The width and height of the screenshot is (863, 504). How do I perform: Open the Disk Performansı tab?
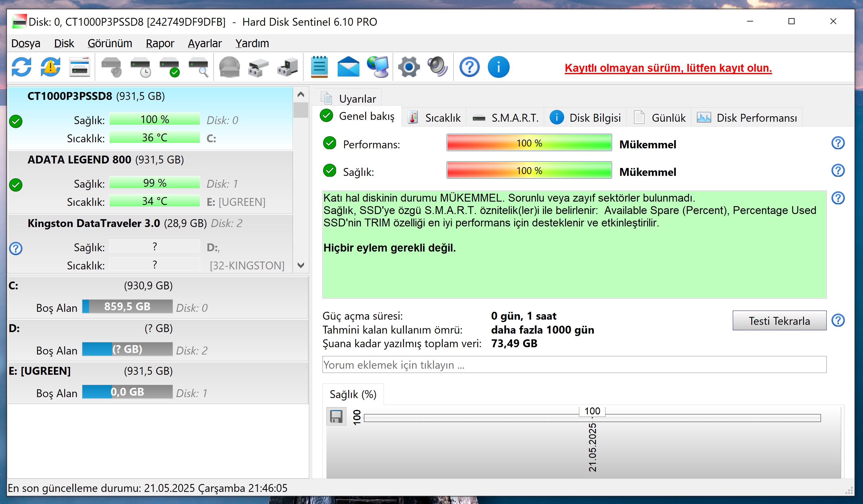pos(747,118)
